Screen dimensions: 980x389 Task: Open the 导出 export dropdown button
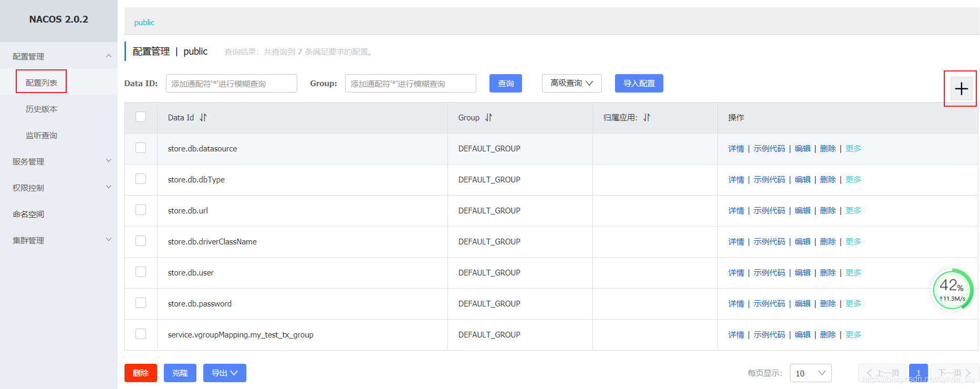point(225,373)
